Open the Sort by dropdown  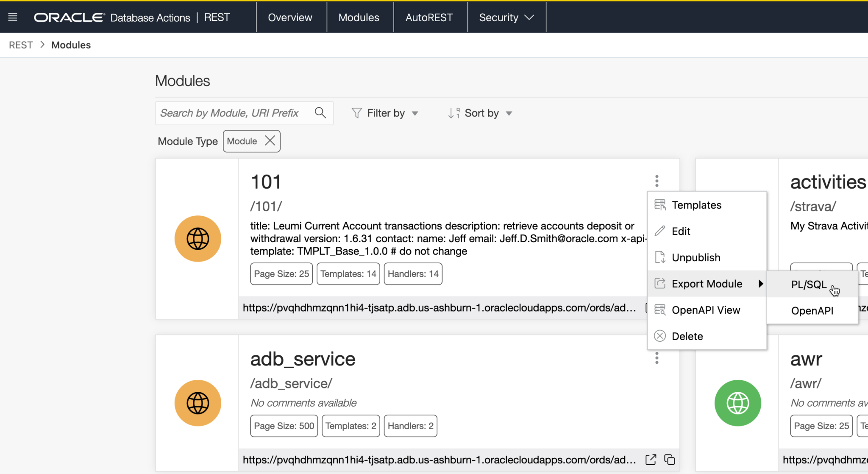[509, 113]
